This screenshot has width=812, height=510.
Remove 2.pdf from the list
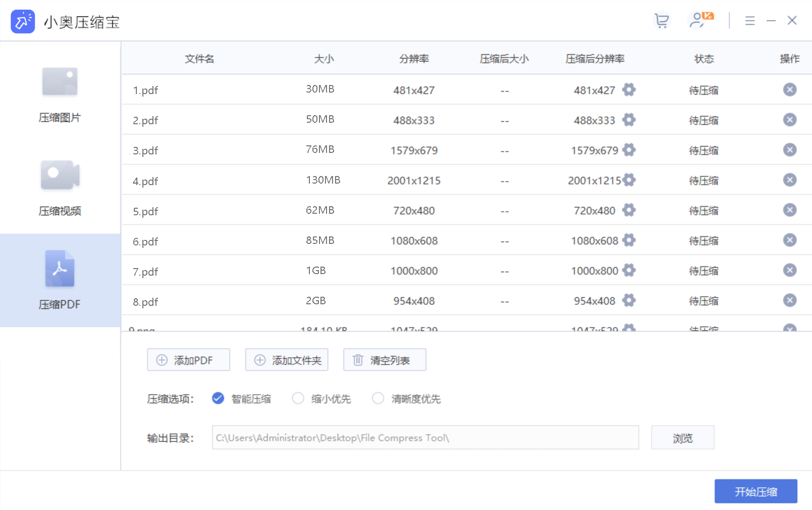click(789, 120)
